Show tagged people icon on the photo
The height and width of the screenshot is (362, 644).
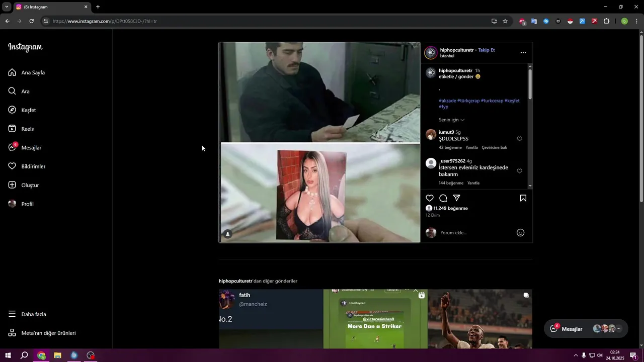(228, 234)
